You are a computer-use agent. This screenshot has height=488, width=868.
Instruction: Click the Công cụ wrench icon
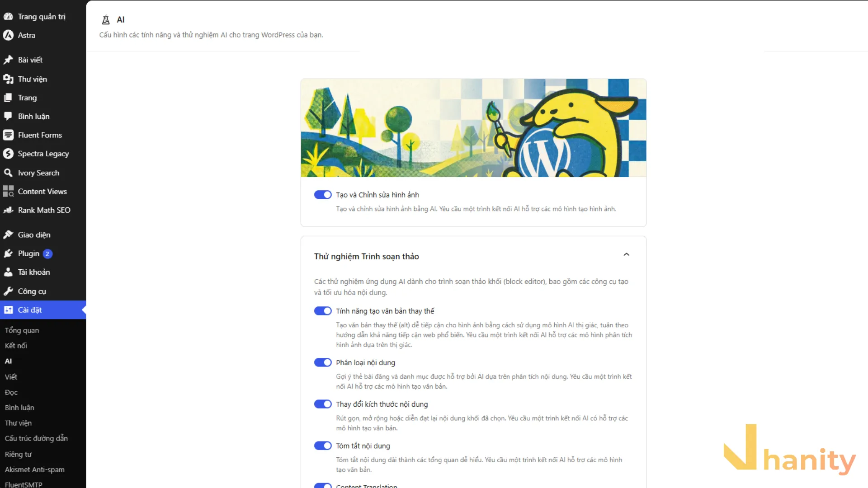8,291
